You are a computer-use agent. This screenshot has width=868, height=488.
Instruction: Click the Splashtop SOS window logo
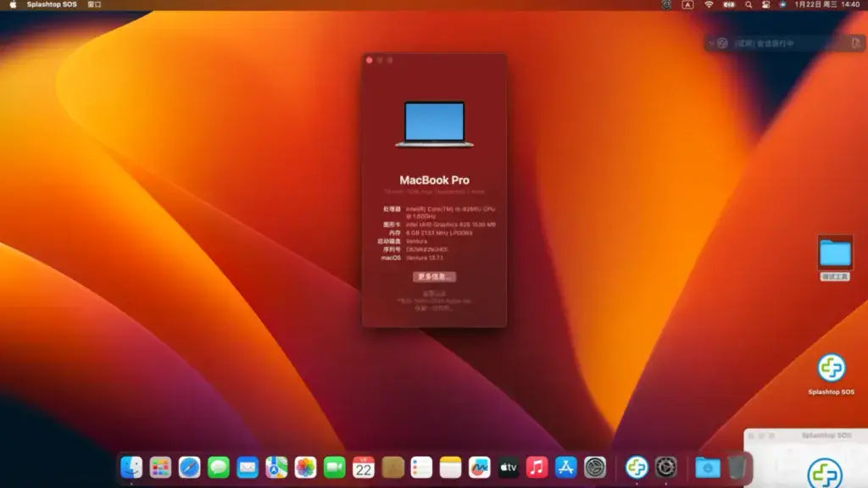click(825, 474)
